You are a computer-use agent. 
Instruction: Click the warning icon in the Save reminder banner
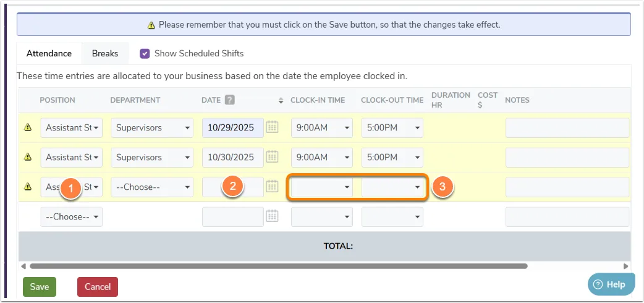point(151,25)
